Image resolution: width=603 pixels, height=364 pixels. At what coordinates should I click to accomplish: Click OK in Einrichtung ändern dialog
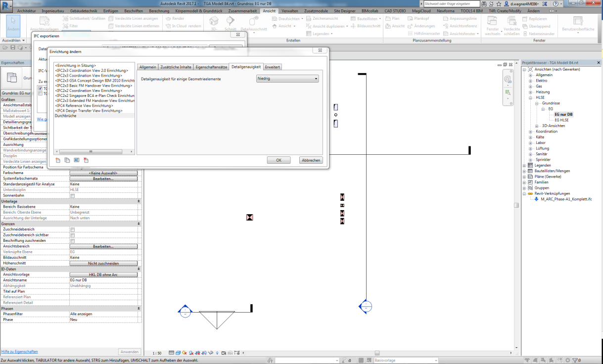(x=279, y=160)
